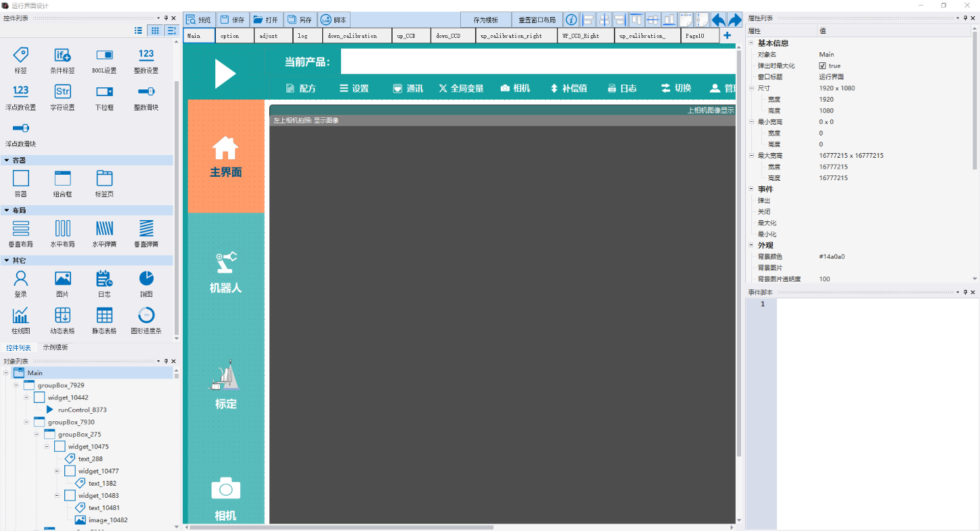Switch widget list to grid view
Viewport: 980px width, 531px height.
(x=155, y=30)
